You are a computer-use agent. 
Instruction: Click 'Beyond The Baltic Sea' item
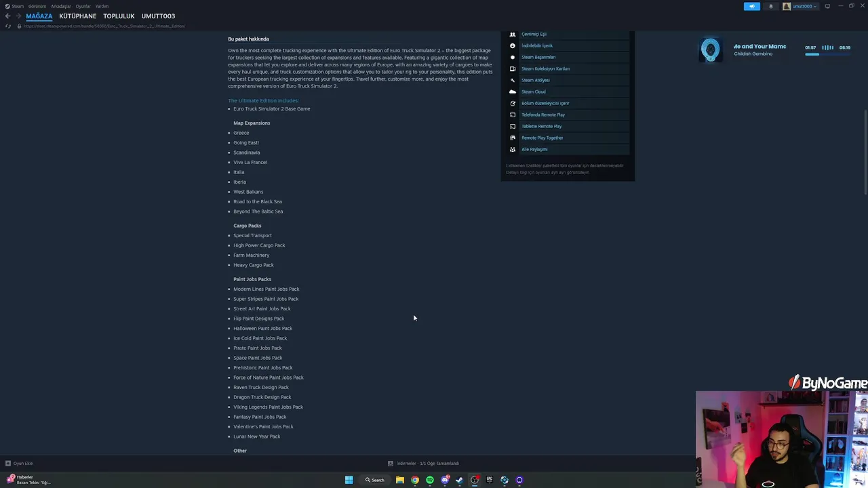coord(258,211)
